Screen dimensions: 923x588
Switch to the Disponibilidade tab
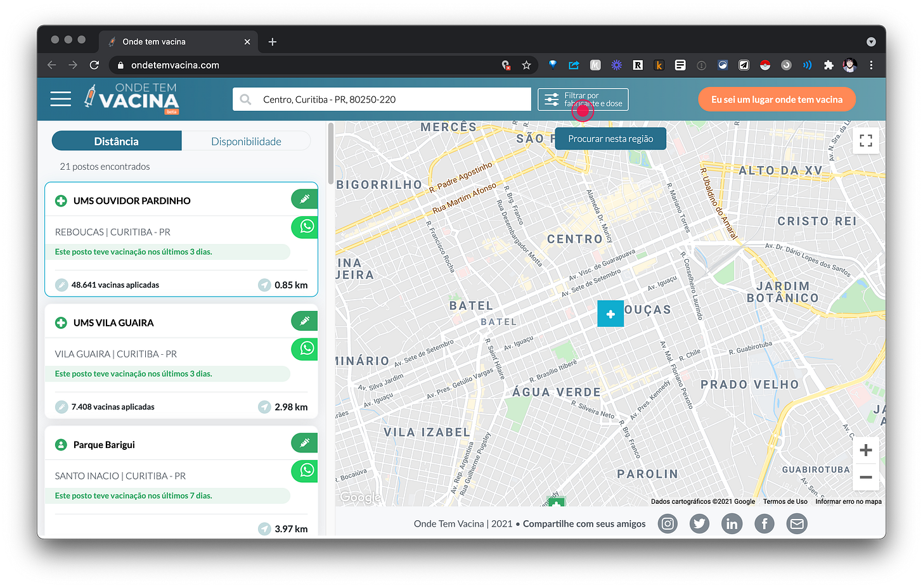point(246,141)
